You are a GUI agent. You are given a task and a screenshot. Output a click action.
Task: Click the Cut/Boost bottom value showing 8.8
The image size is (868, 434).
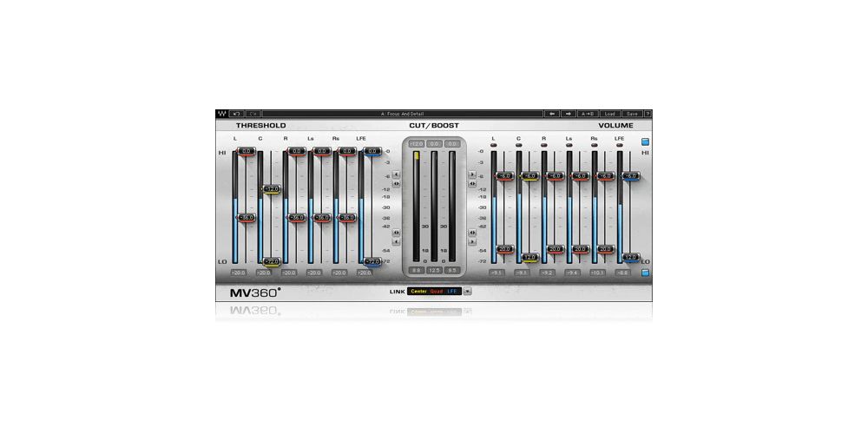click(417, 270)
